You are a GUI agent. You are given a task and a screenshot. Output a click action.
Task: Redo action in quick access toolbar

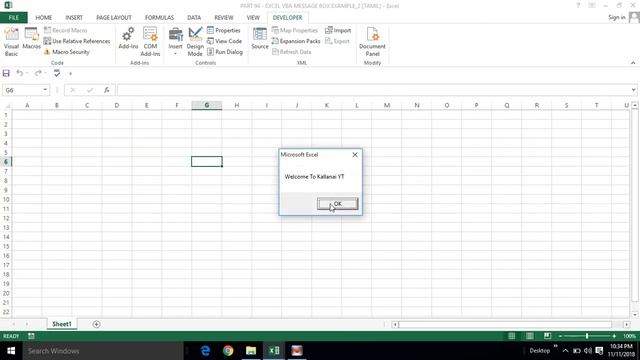point(38,73)
